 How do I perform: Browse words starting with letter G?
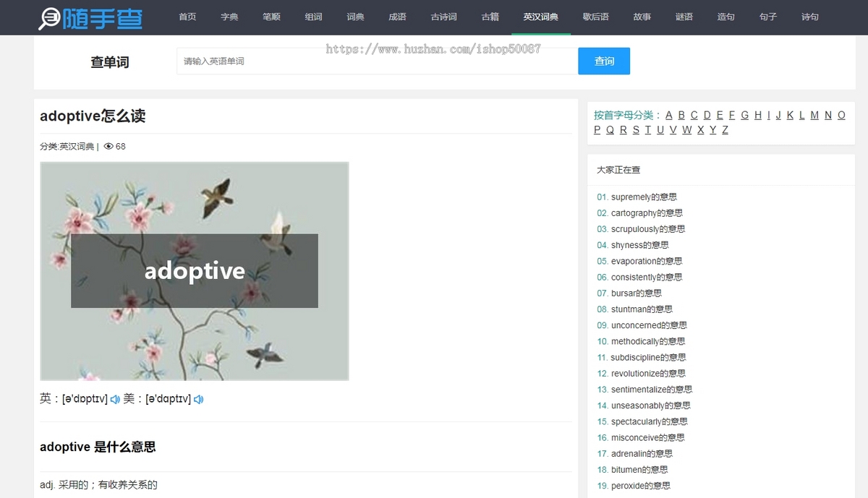click(744, 115)
